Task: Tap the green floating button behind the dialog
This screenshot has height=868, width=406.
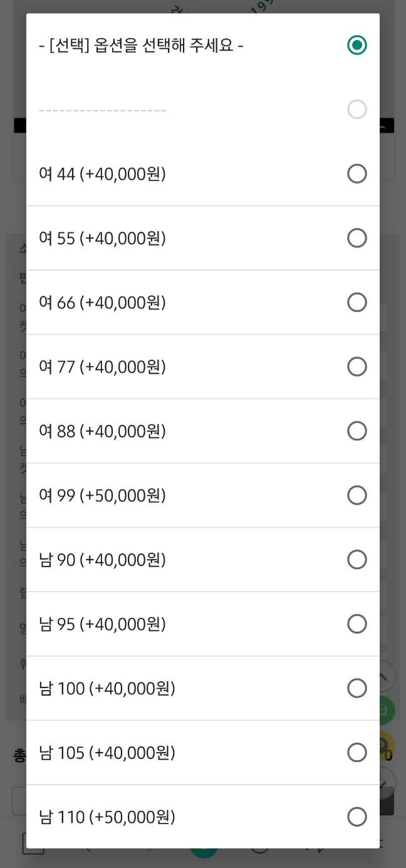Action: (x=388, y=711)
